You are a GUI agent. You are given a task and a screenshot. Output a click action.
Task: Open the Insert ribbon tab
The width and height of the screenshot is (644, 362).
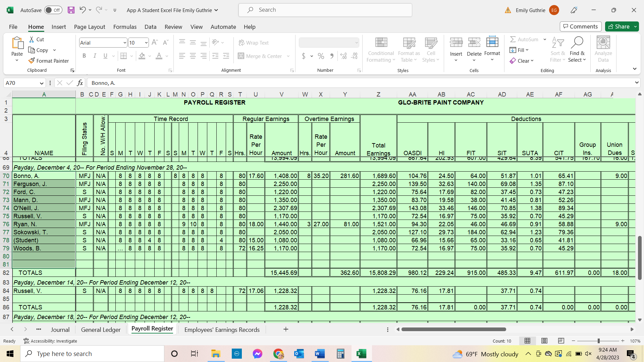point(59,27)
